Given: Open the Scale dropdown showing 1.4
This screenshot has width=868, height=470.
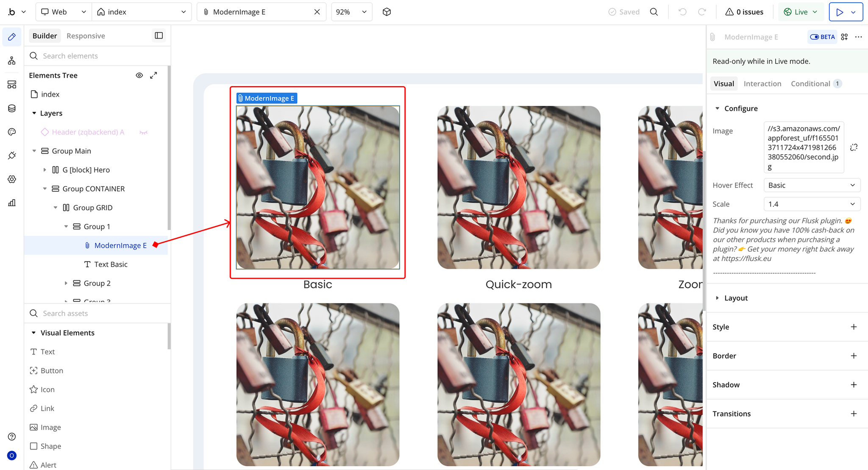Looking at the screenshot, I should [812, 204].
